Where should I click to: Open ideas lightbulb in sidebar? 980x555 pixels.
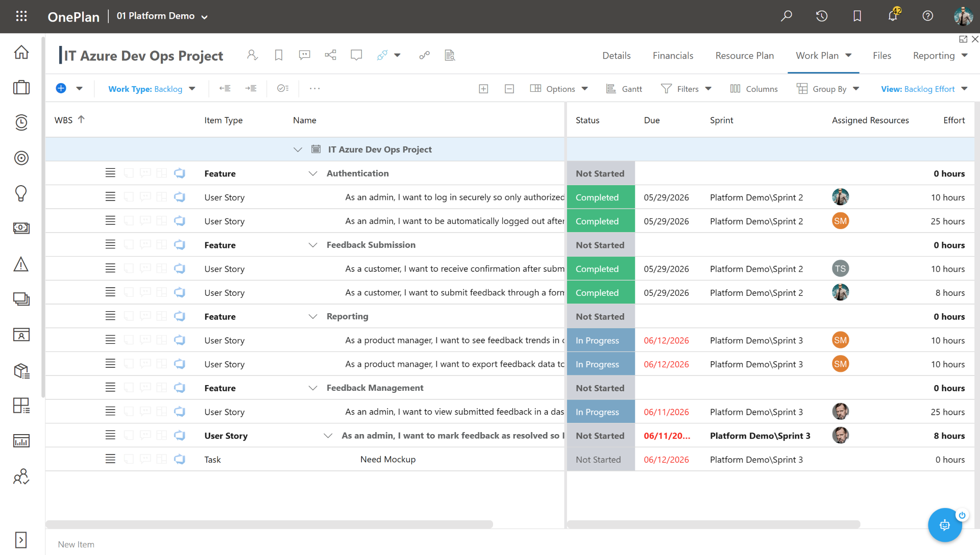[x=21, y=193]
